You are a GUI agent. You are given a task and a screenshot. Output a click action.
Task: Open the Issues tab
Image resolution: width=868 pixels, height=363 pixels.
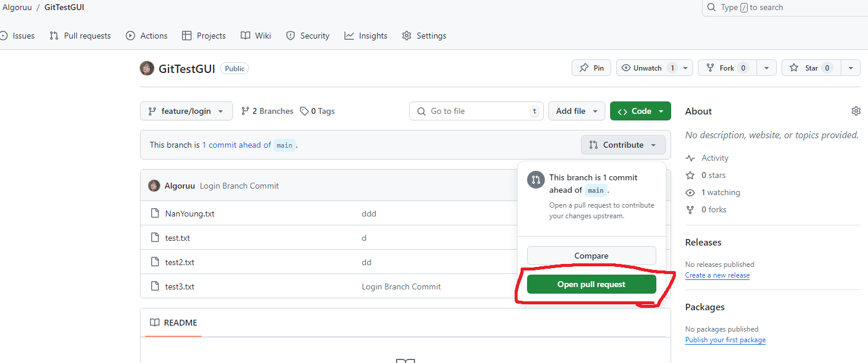(x=17, y=36)
